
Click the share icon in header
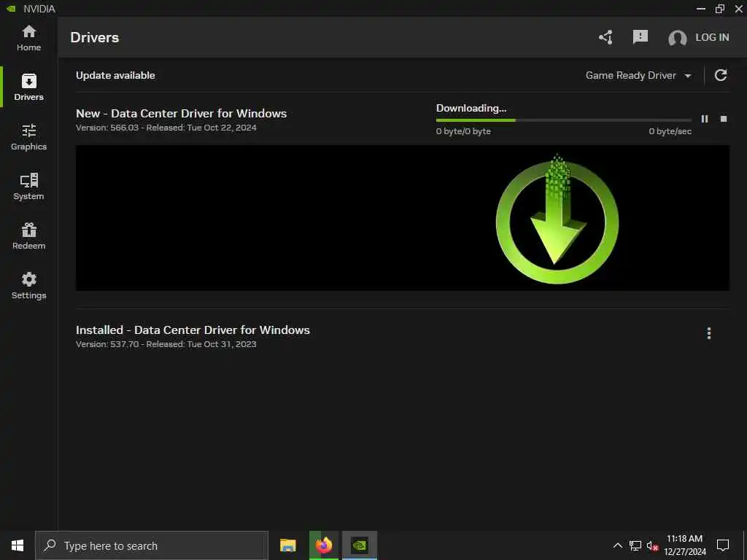coord(605,37)
